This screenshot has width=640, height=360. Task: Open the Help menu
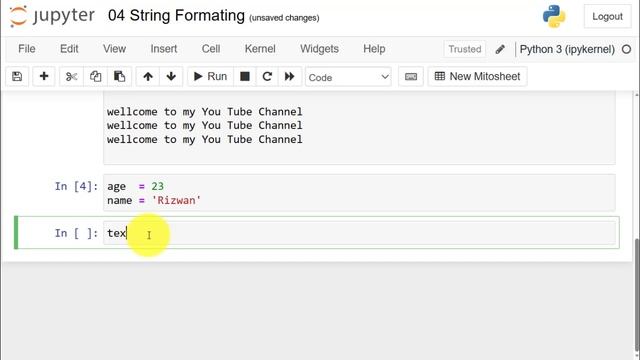(374, 49)
